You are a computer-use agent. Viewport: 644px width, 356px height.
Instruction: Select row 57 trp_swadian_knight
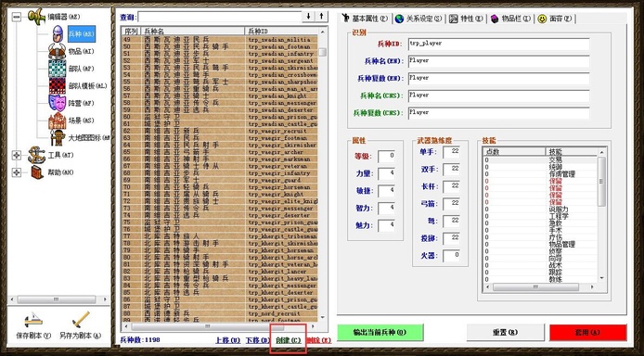coord(219,95)
